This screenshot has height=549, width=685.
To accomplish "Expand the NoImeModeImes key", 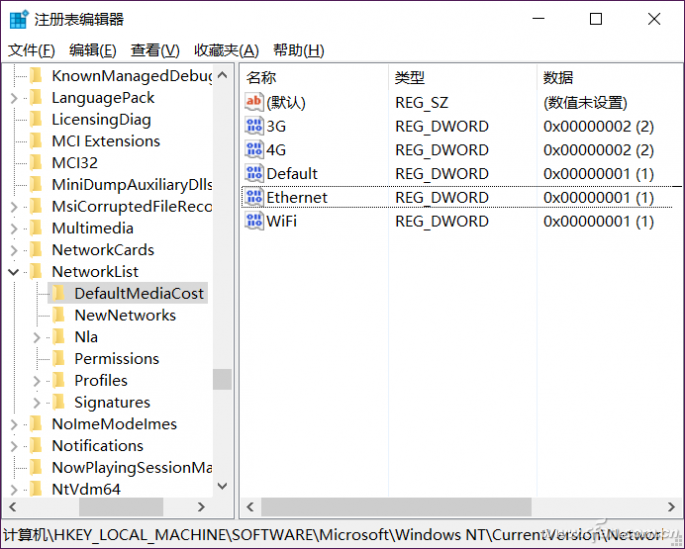I will [14, 424].
